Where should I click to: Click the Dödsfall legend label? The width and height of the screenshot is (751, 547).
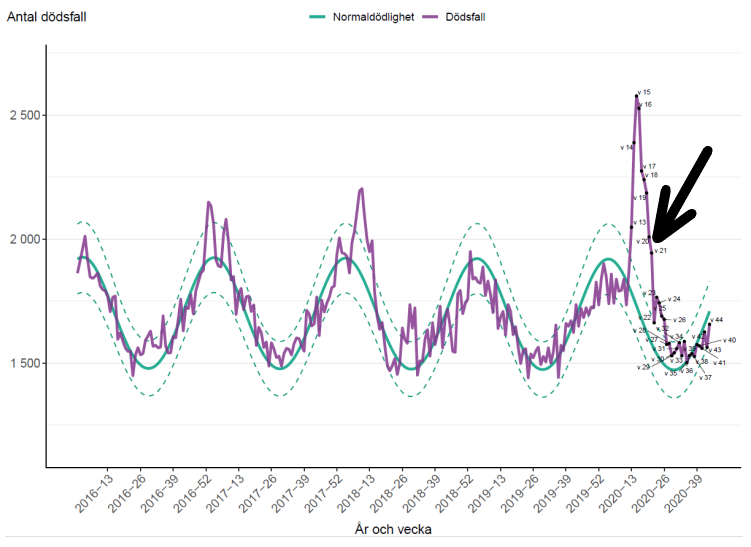pyautogui.click(x=465, y=17)
